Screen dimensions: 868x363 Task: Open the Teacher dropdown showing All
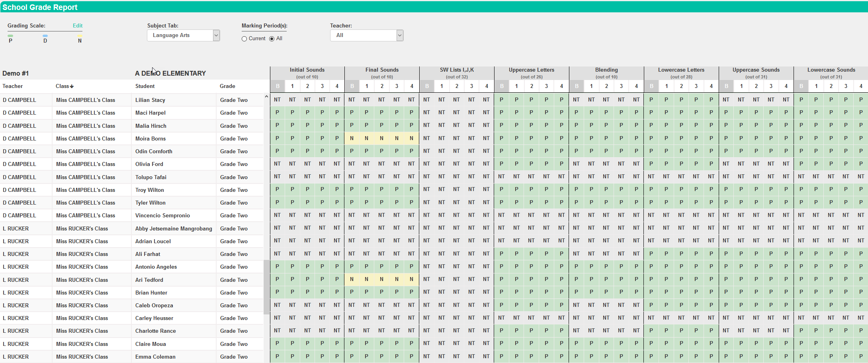pyautogui.click(x=367, y=35)
